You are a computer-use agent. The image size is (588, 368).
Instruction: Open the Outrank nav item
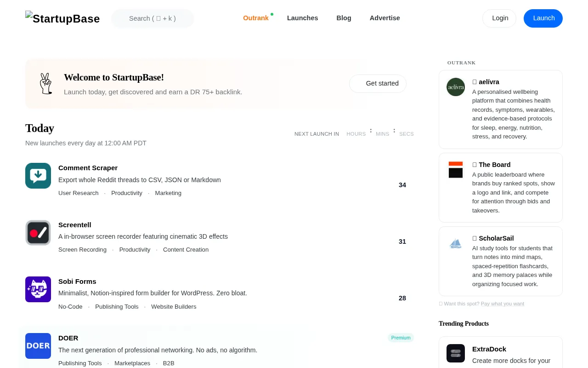coord(256,18)
